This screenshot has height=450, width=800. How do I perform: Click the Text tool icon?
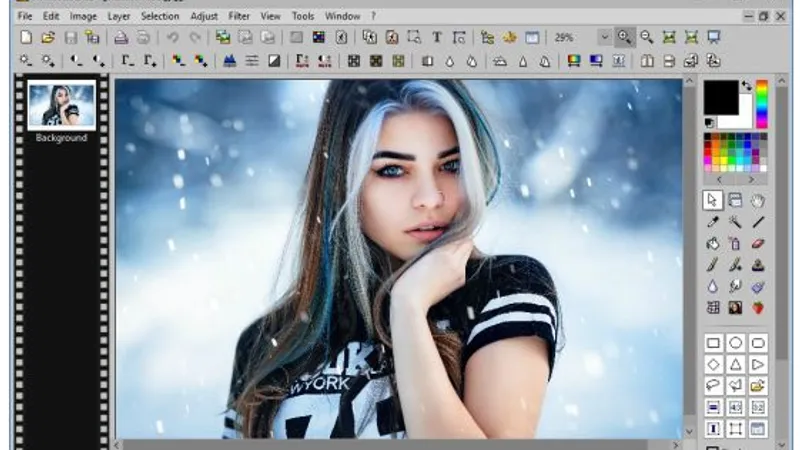[x=437, y=38]
